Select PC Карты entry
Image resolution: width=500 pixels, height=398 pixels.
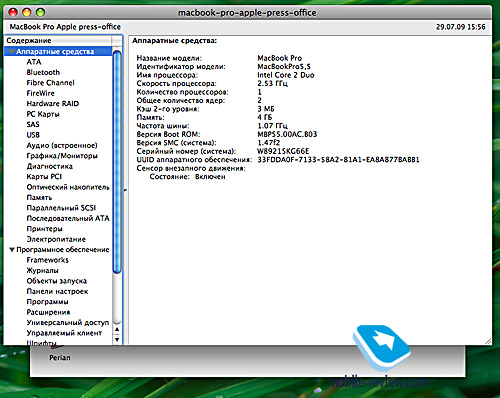click(43, 114)
